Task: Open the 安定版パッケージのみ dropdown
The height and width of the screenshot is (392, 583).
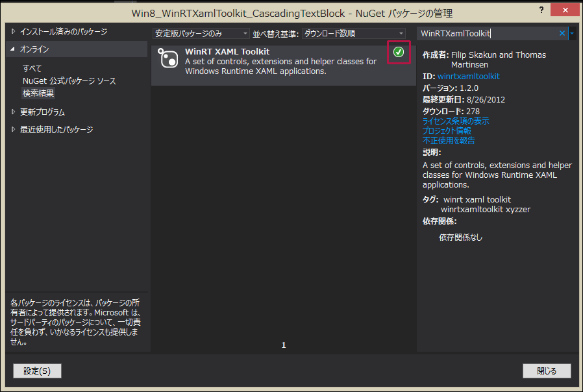Action: point(201,34)
